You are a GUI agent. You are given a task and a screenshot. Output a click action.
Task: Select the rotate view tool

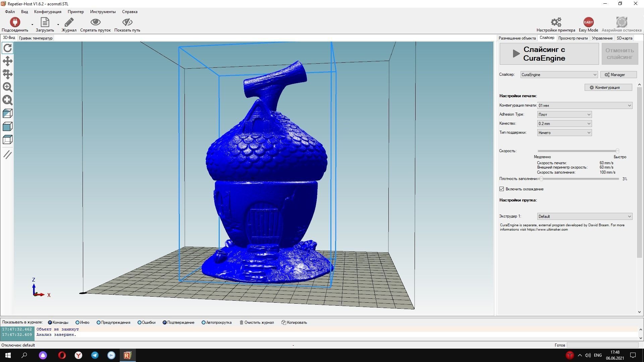coord(7,48)
